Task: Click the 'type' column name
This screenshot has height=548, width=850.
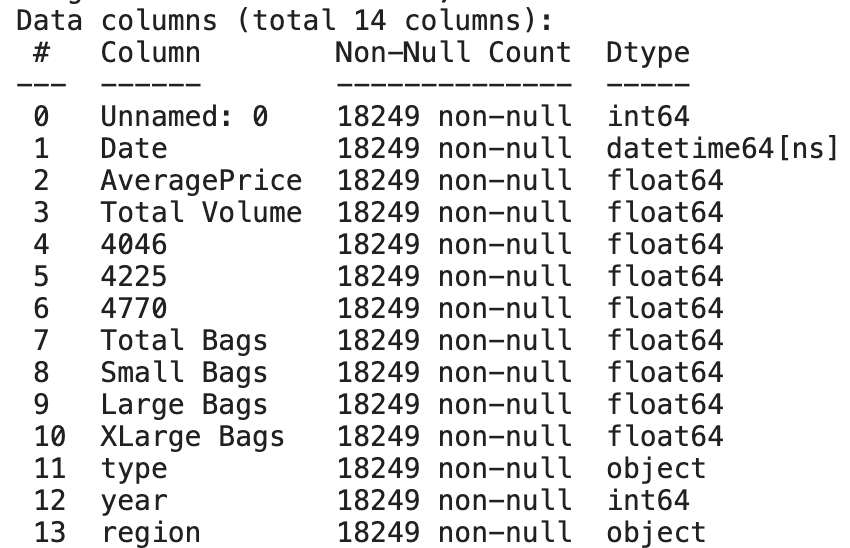Action: (134, 469)
